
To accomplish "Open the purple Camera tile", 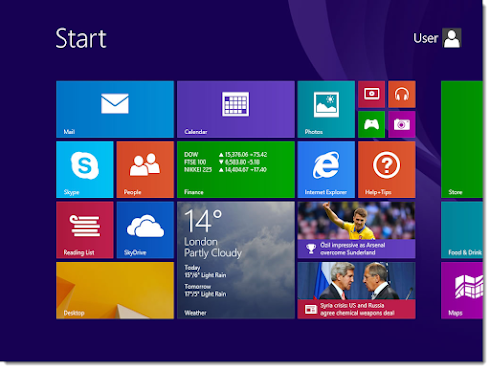I will point(402,124).
